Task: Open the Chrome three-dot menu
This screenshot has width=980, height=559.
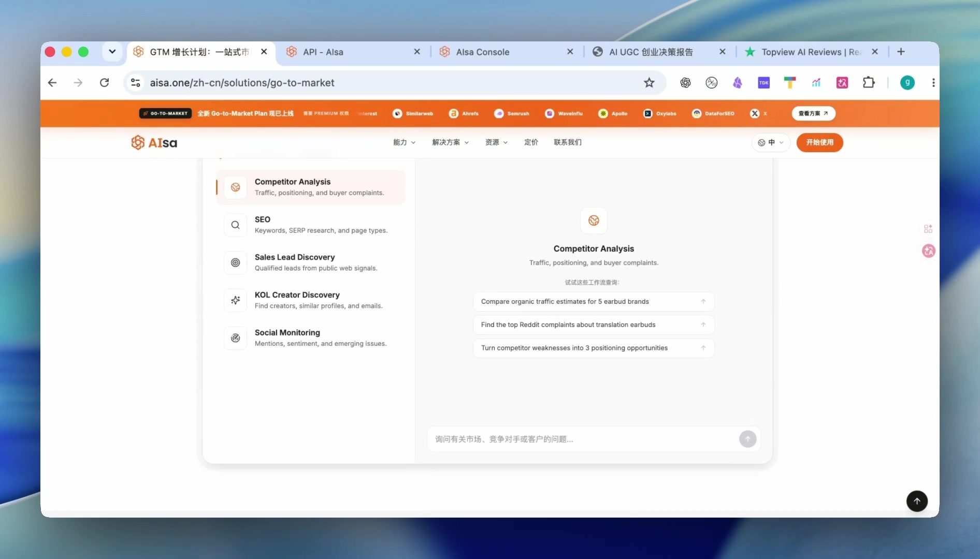Action: pyautogui.click(x=933, y=83)
